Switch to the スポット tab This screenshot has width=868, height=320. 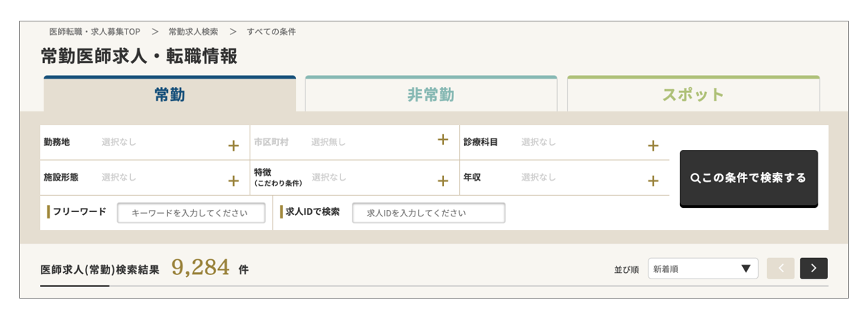[x=694, y=94]
